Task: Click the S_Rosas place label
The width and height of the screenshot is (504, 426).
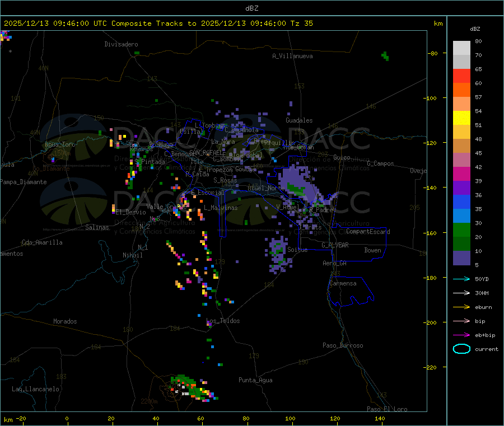Action: [x=225, y=180]
